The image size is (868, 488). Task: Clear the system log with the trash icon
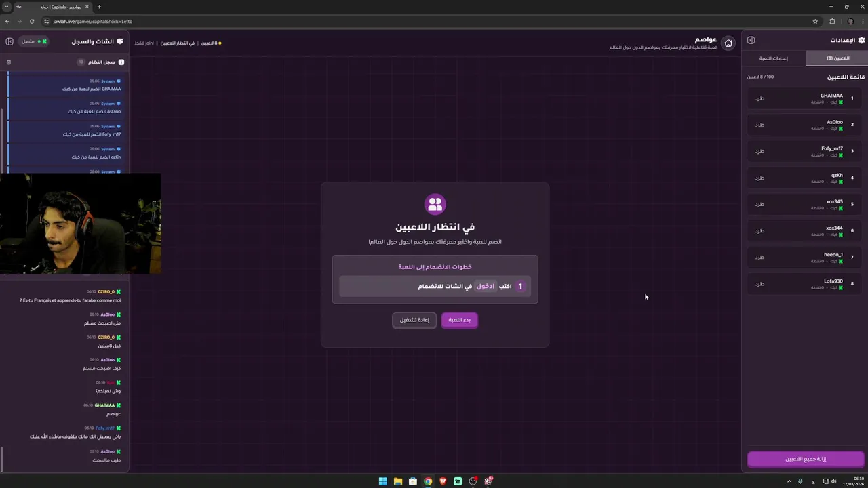[9, 62]
